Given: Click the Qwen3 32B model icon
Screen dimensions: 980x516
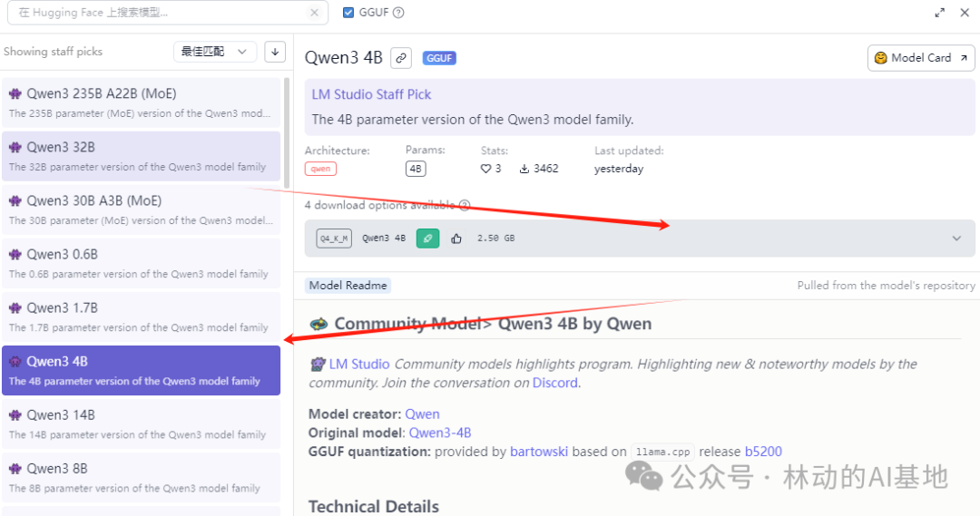Looking at the screenshot, I should point(15,148).
